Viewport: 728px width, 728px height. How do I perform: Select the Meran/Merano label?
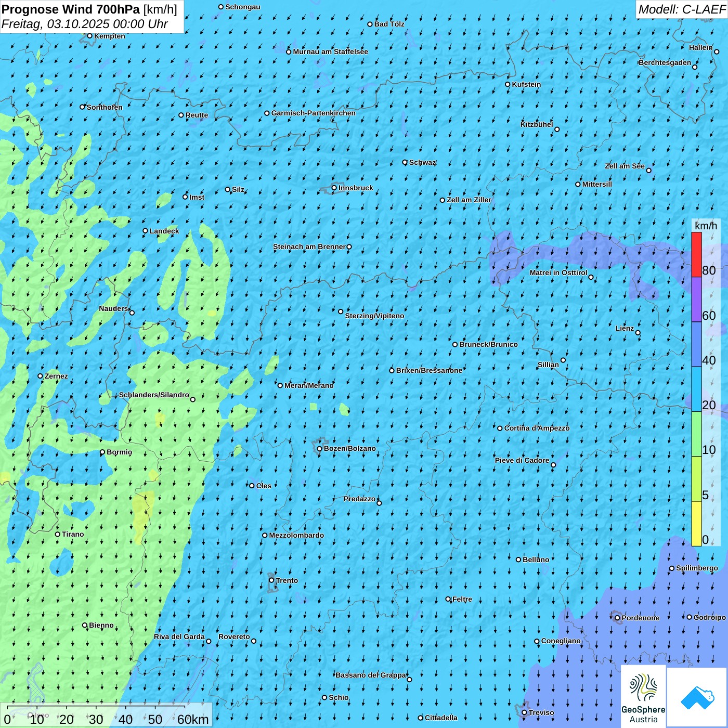pos(309,385)
